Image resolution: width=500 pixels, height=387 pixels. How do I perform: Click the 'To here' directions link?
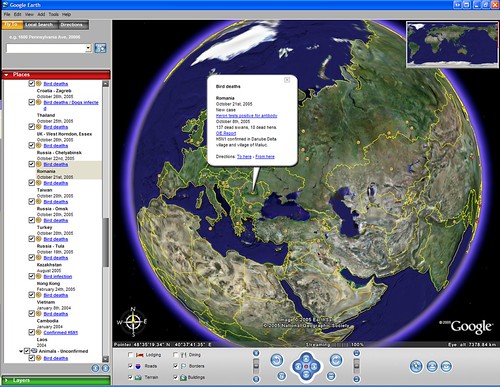[x=244, y=156]
